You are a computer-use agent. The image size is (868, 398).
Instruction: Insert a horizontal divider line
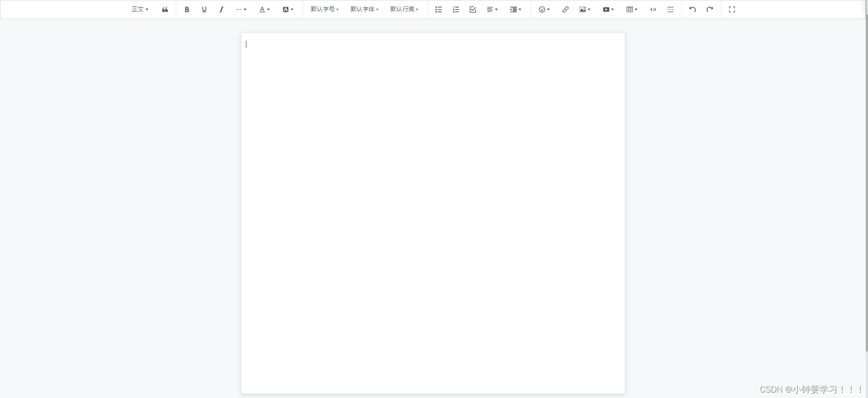670,9
